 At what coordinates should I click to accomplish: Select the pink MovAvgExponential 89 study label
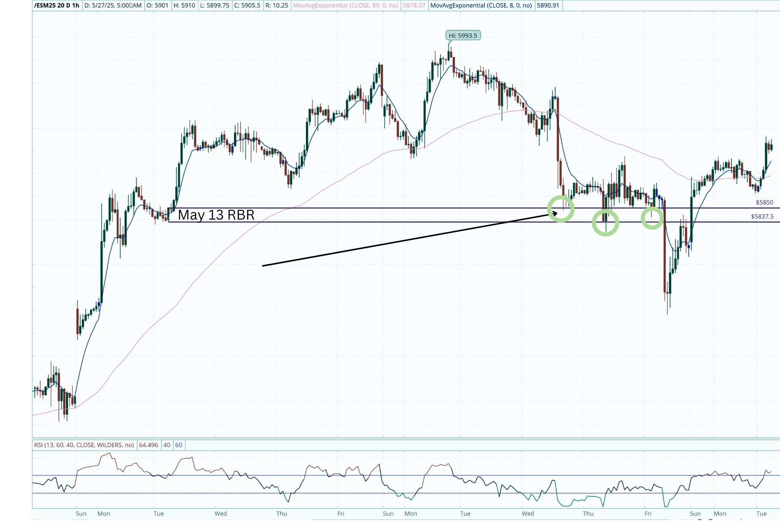pos(345,5)
